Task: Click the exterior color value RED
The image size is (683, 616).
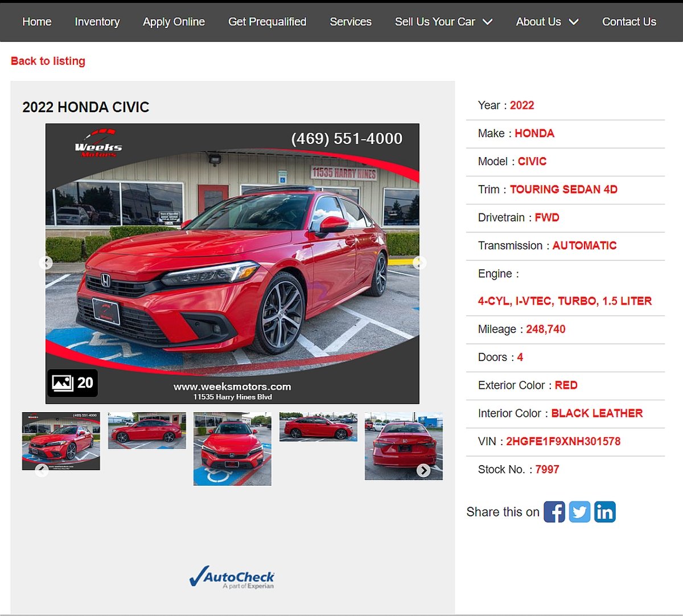Action: tap(566, 385)
